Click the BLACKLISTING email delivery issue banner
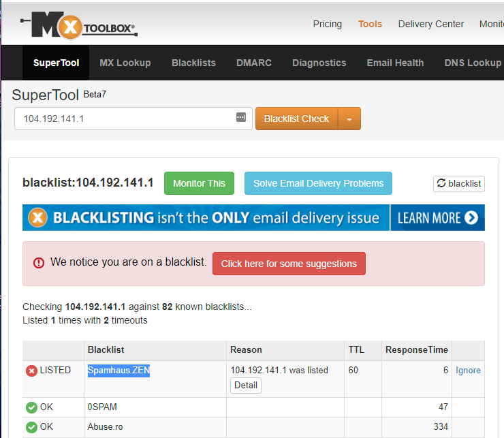This screenshot has width=504, height=438. tap(206, 218)
